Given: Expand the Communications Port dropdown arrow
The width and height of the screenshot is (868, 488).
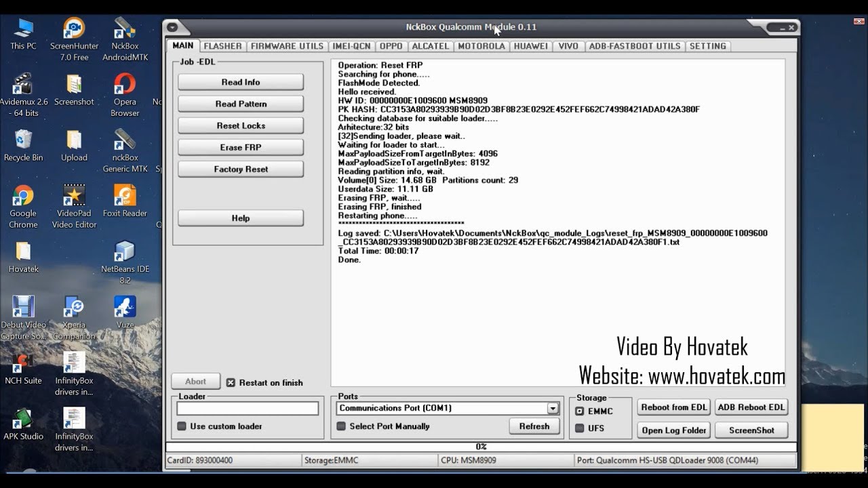Looking at the screenshot, I should tap(553, 408).
